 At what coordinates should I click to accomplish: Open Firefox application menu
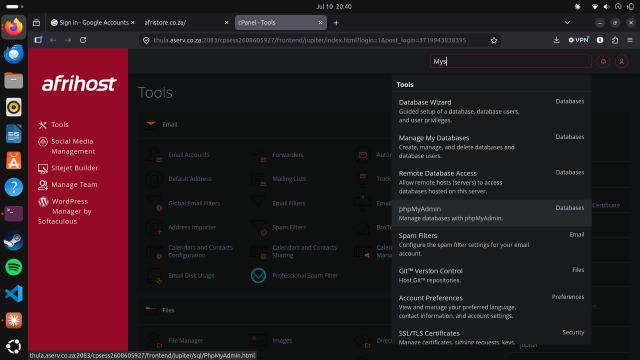(x=630, y=40)
